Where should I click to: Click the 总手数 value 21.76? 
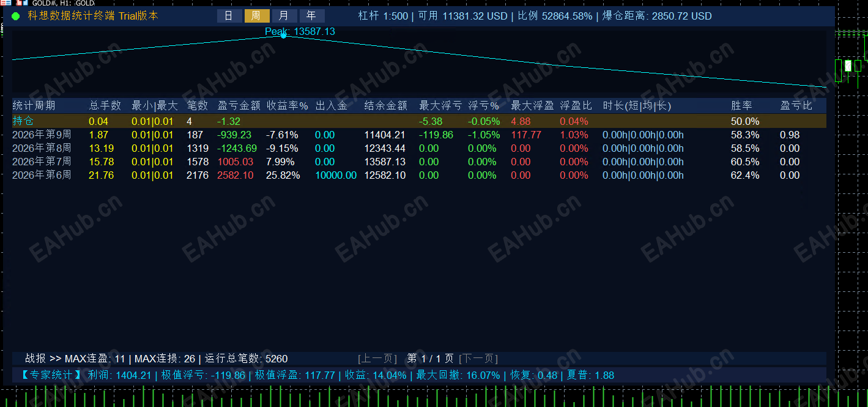[x=101, y=175]
